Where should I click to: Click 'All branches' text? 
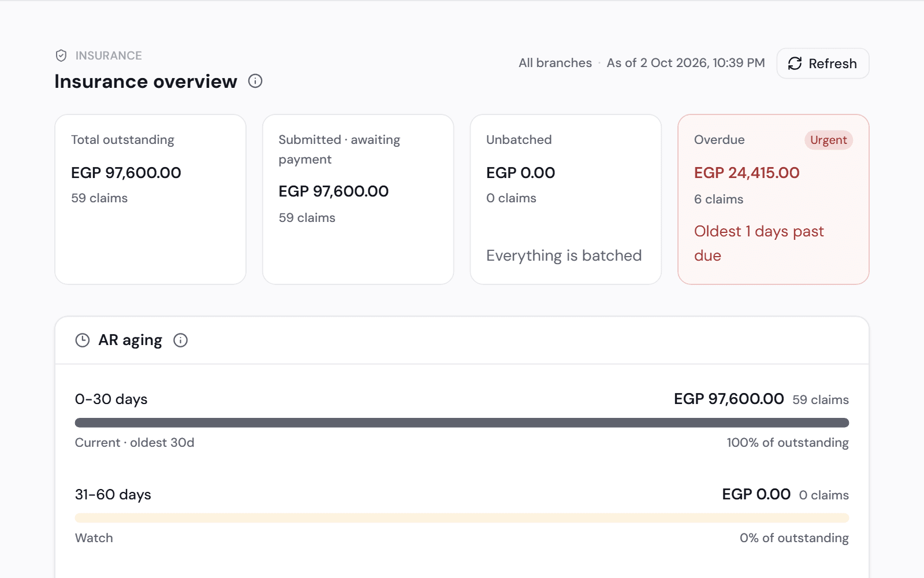(x=555, y=63)
